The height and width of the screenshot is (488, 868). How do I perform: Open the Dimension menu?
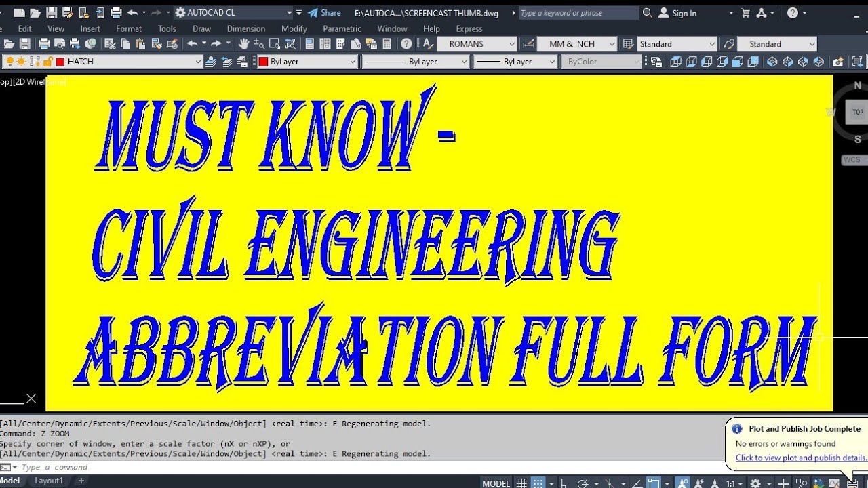pos(246,28)
